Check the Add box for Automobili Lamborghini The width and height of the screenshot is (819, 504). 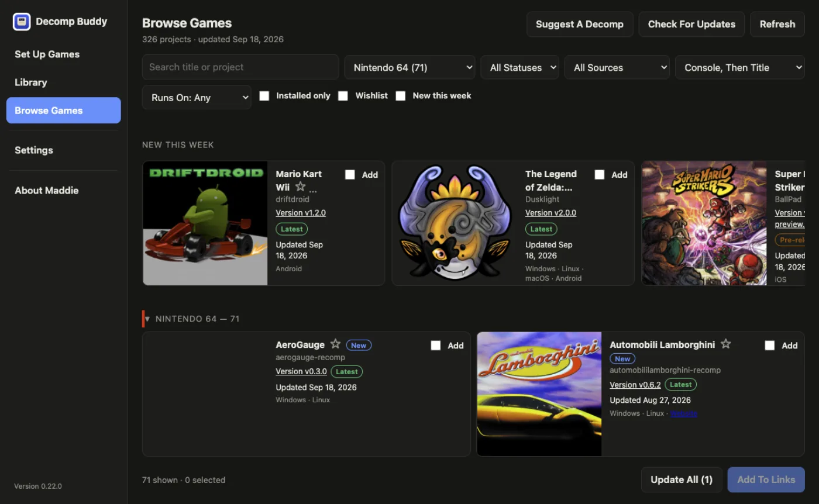point(770,346)
